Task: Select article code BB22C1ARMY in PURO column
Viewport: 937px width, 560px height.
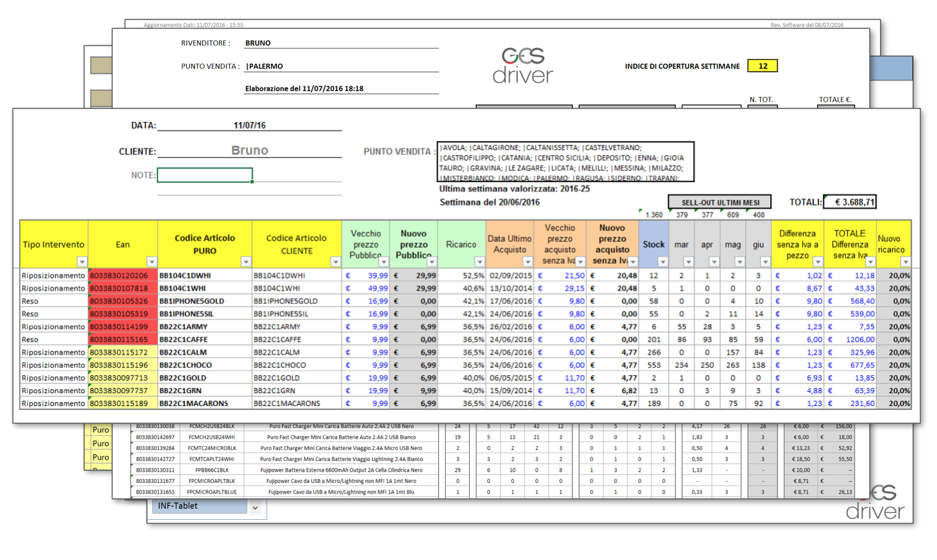Action: point(205,327)
